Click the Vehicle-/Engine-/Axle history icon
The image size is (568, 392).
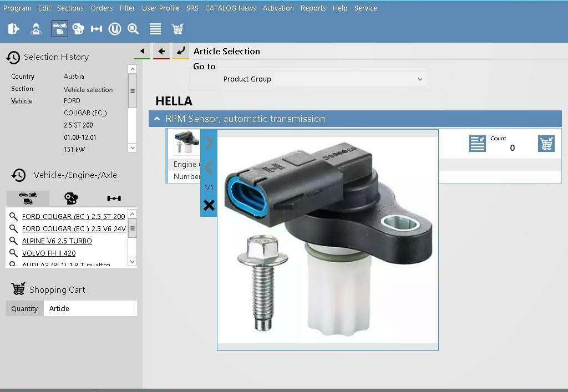tap(18, 175)
